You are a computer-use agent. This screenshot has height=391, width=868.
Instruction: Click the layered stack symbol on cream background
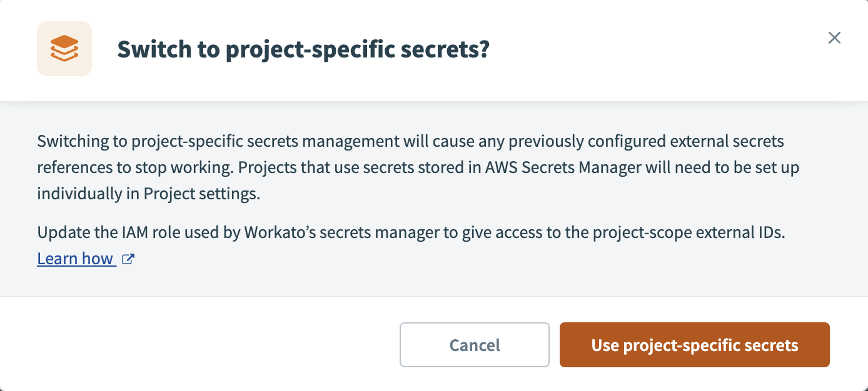64,49
